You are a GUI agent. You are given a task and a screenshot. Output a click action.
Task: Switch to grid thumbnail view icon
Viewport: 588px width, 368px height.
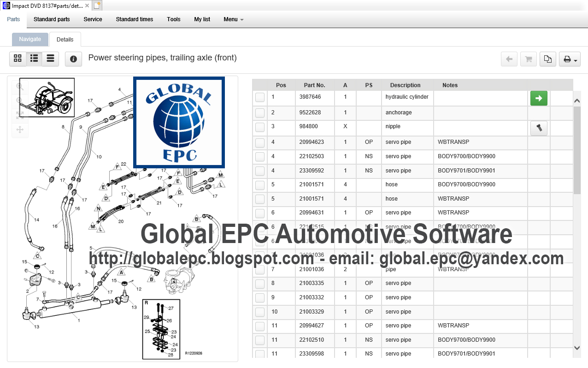pyautogui.click(x=18, y=59)
